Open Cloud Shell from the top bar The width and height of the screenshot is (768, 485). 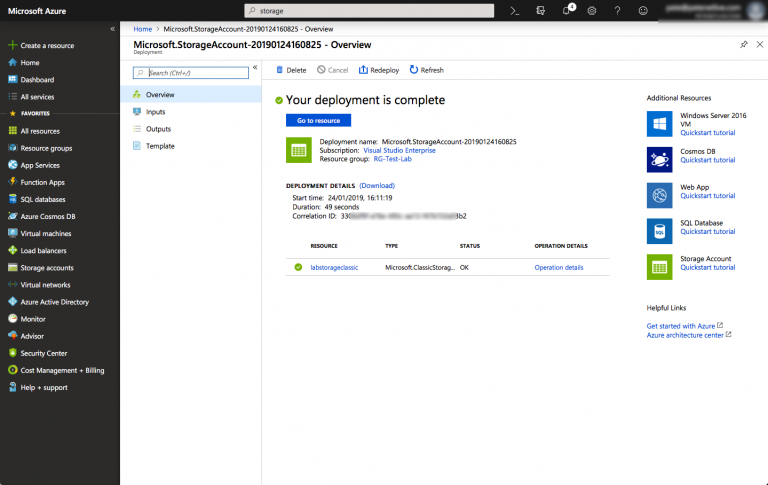click(x=514, y=11)
